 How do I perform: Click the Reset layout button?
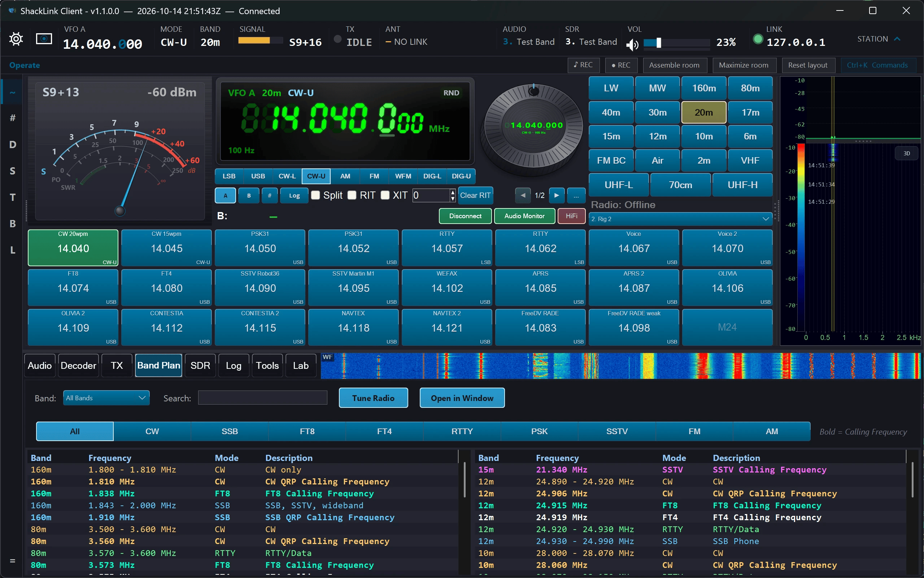coord(808,65)
